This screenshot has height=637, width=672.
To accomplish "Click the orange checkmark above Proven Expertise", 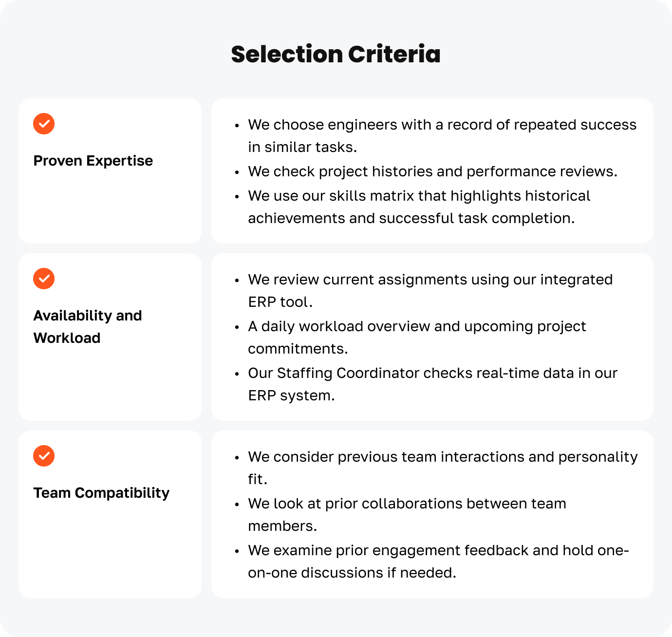I will [44, 124].
